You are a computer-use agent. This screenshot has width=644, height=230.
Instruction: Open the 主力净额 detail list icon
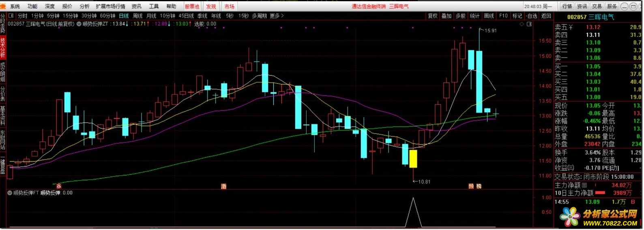pyautogui.click(x=584, y=185)
